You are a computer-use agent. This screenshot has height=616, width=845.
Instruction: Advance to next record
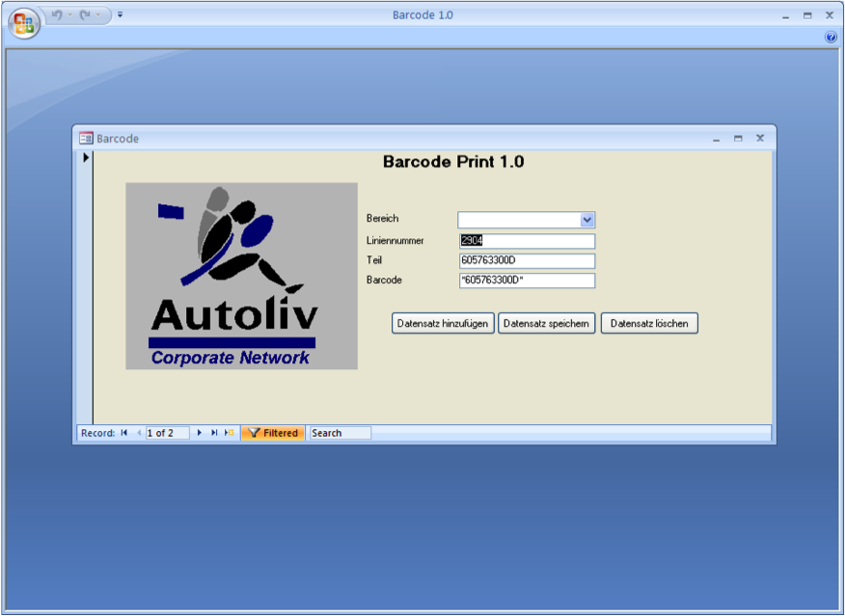200,434
